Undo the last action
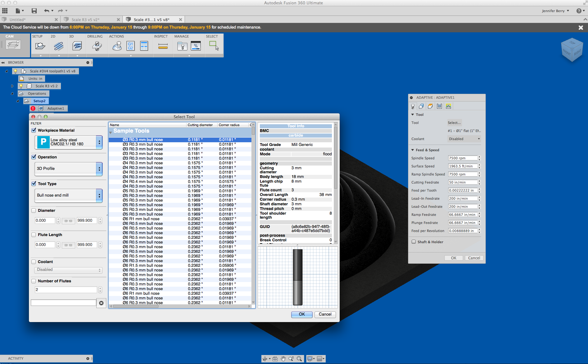 [47, 11]
